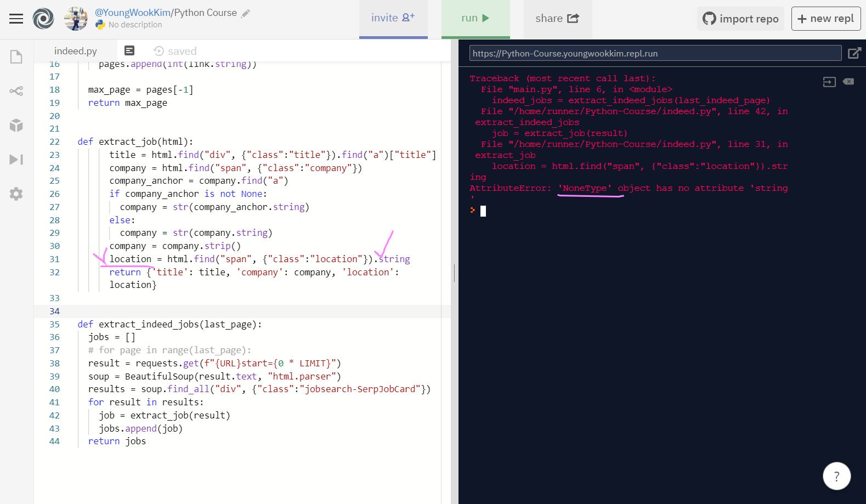Screen dimensions: 866x504
Task: Open the version control sidebar icon
Action: point(16,91)
